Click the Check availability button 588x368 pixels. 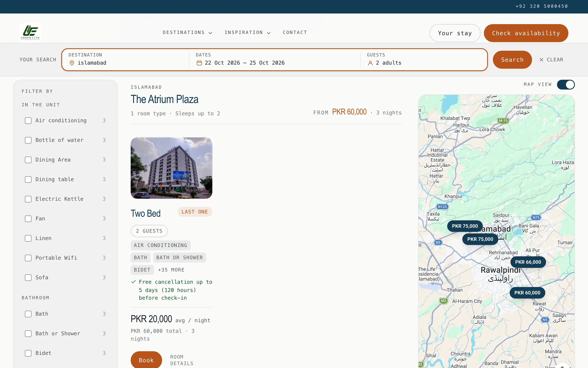526,33
